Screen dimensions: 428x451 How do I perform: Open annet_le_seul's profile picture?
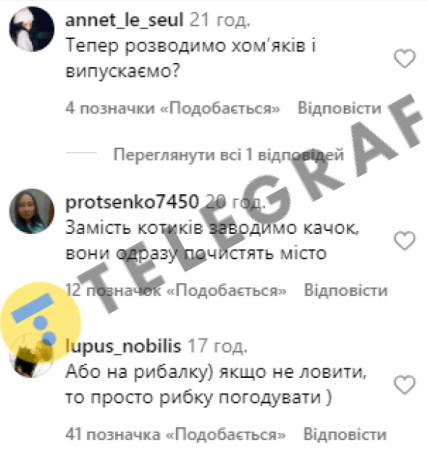[x=32, y=29]
